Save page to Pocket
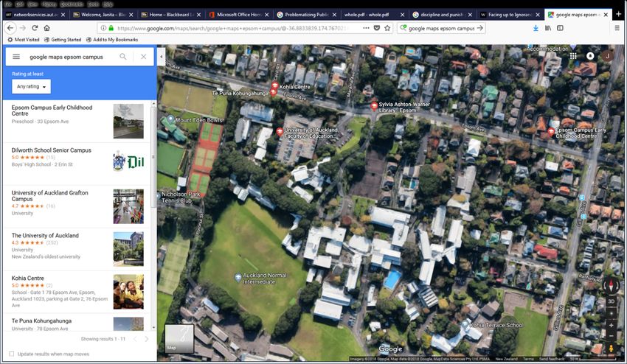Screen dimensions: 627x364 click(x=377, y=28)
